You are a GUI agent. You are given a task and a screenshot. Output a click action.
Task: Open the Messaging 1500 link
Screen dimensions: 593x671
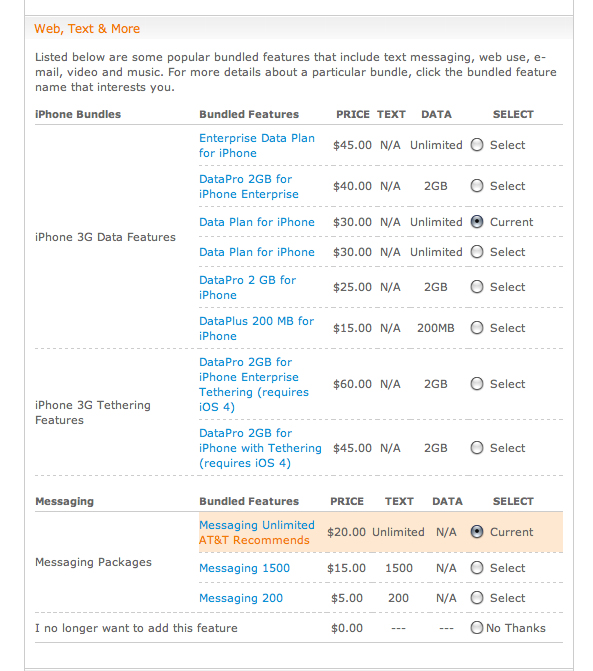(244, 568)
